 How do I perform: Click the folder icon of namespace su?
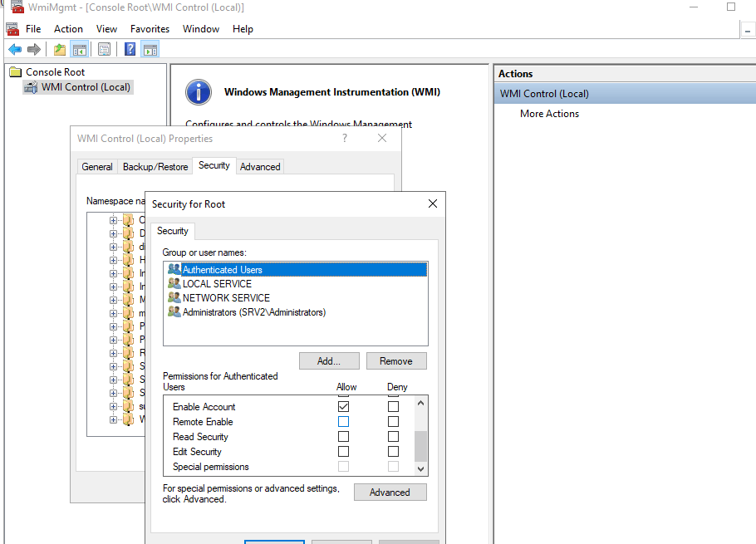pyautogui.click(x=128, y=406)
